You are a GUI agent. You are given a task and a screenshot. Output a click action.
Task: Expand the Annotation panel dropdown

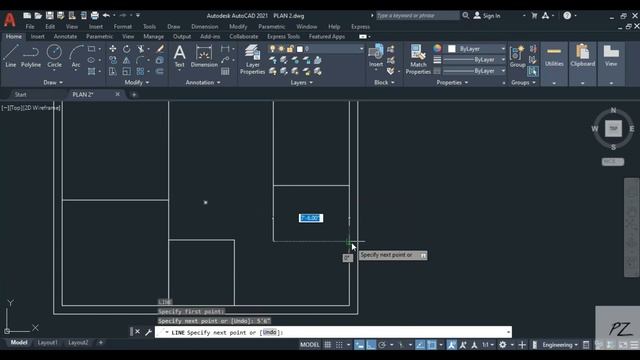(x=203, y=82)
